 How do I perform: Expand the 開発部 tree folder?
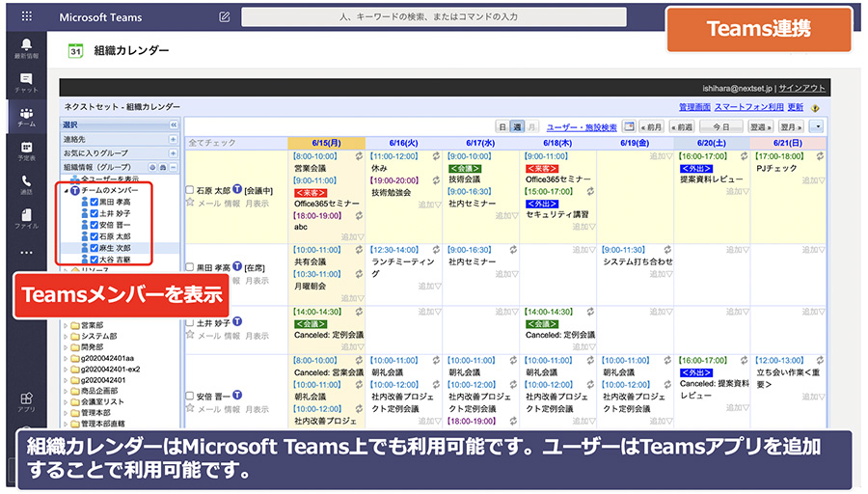[66, 347]
